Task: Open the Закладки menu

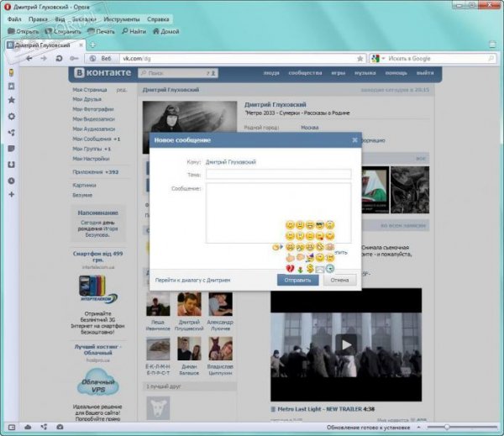Action: (84, 19)
